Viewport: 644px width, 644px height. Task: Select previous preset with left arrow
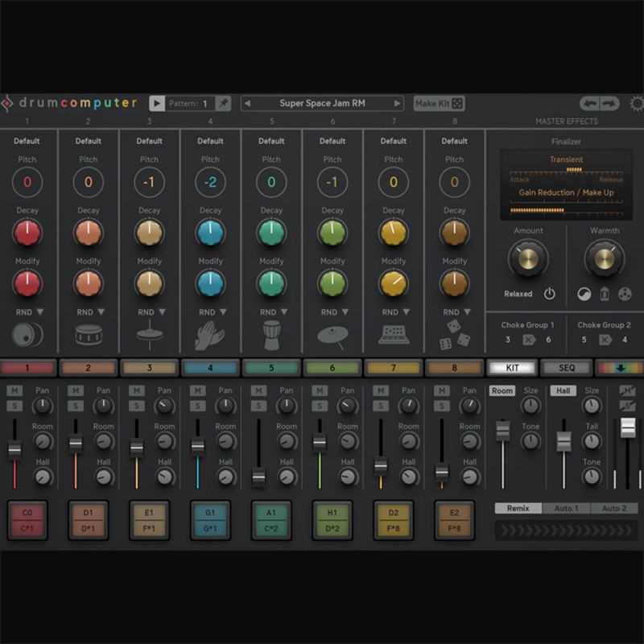tap(247, 103)
